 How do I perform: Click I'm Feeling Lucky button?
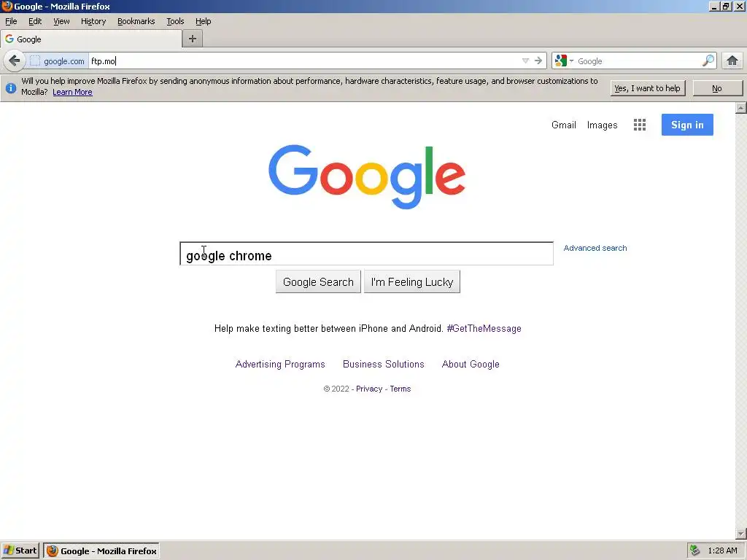pyautogui.click(x=412, y=282)
